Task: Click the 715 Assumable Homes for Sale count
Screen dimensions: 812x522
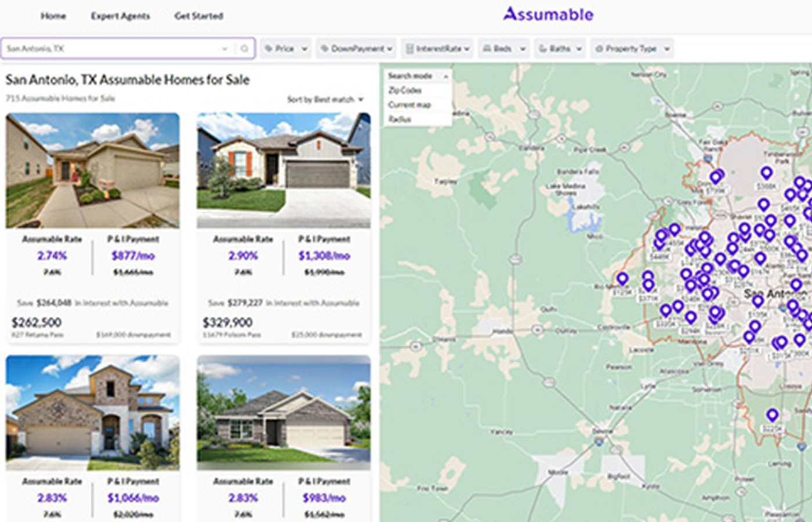Action: [60, 99]
